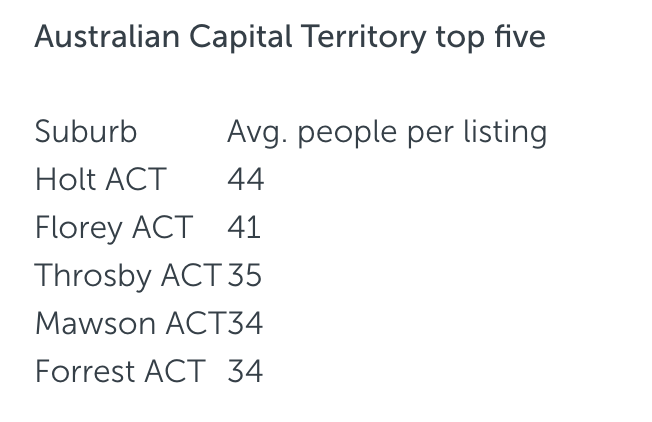Click the word Territory in the heading

[x=364, y=38]
